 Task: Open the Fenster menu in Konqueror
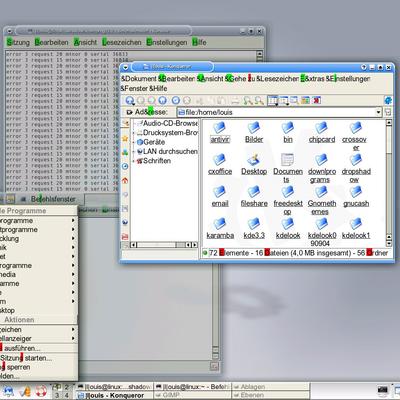point(134,89)
